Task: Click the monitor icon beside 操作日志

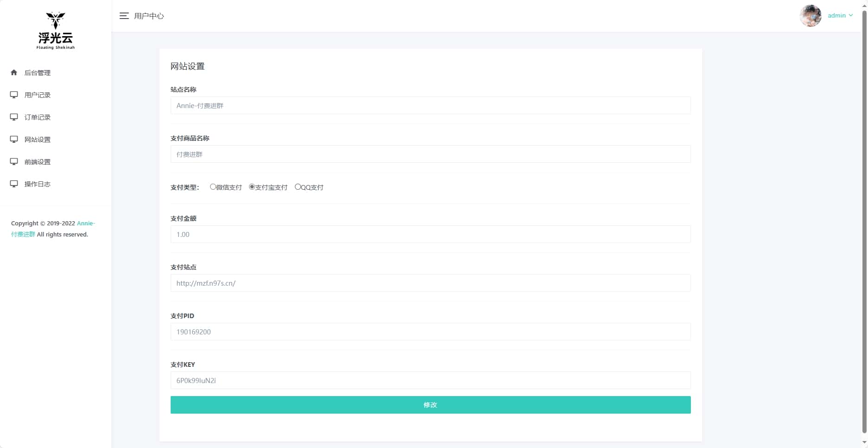Action: [14, 184]
